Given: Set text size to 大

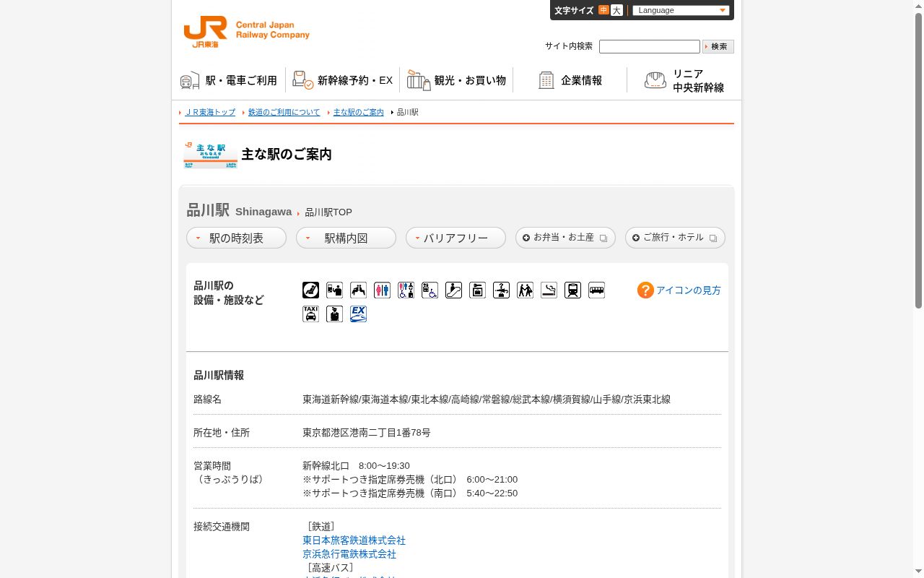Looking at the screenshot, I should 616,10.
